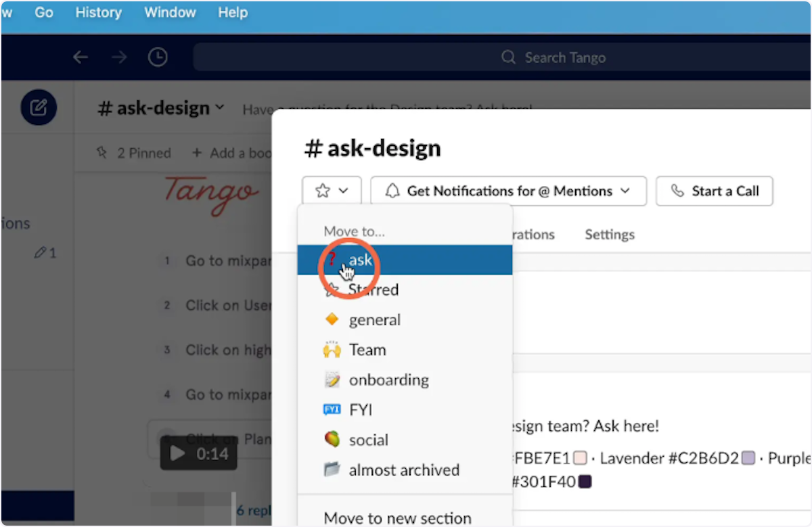Switch to the Settings tab
The height and width of the screenshot is (527, 812).
tap(610, 235)
